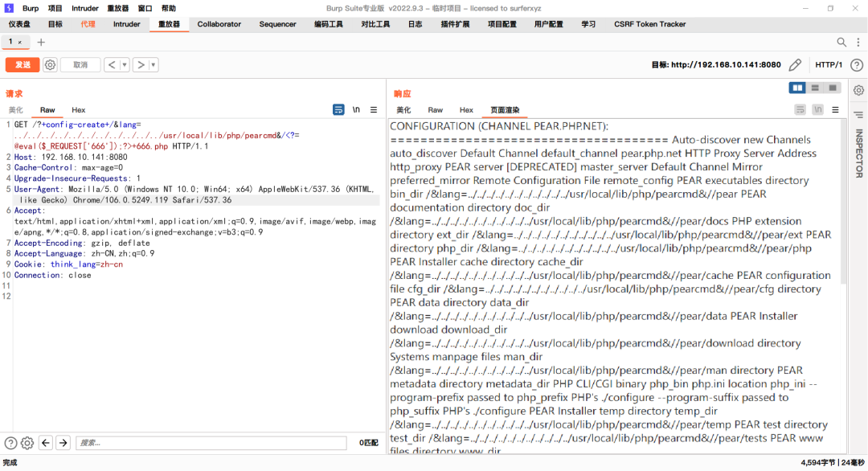
Task: Open the search icon in the repeater tab bar
Action: coord(841,42)
